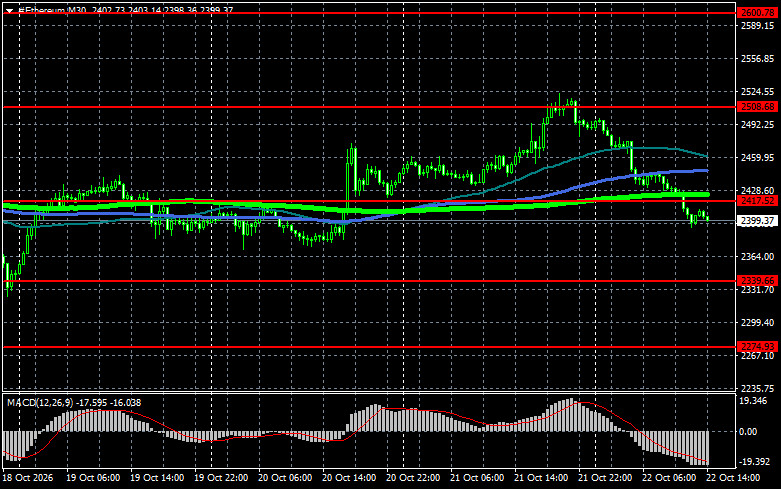Click the 20 Oct 06:00 time label
This screenshot has height=489, width=781.
285,478
